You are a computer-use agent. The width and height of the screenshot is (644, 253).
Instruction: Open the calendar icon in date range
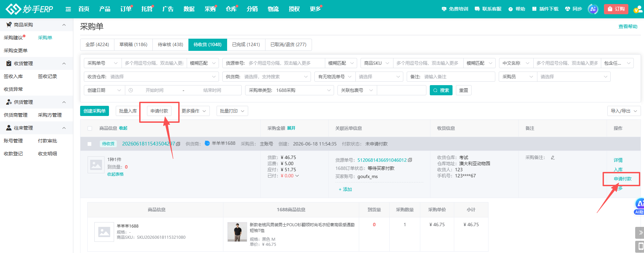coord(131,90)
